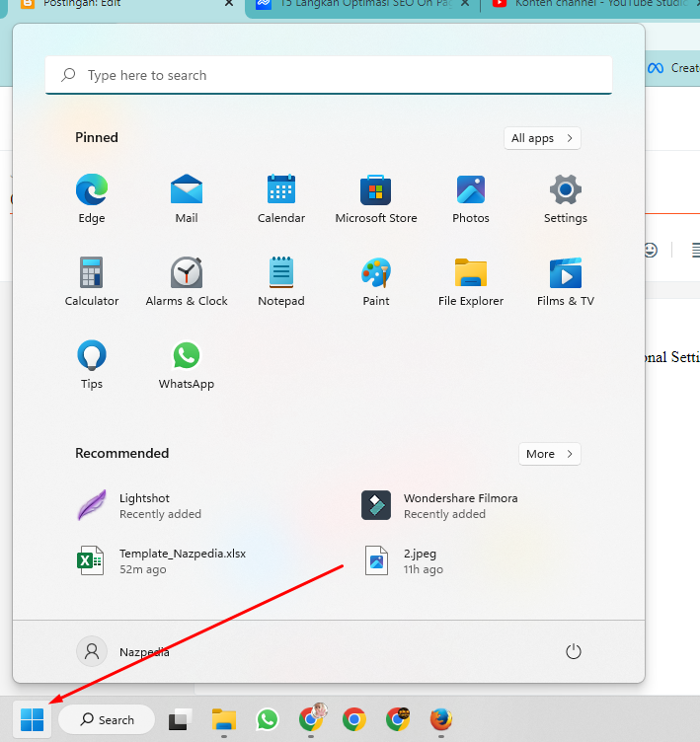Open the Calculator app
The width and height of the screenshot is (700, 742).
pos(92,281)
